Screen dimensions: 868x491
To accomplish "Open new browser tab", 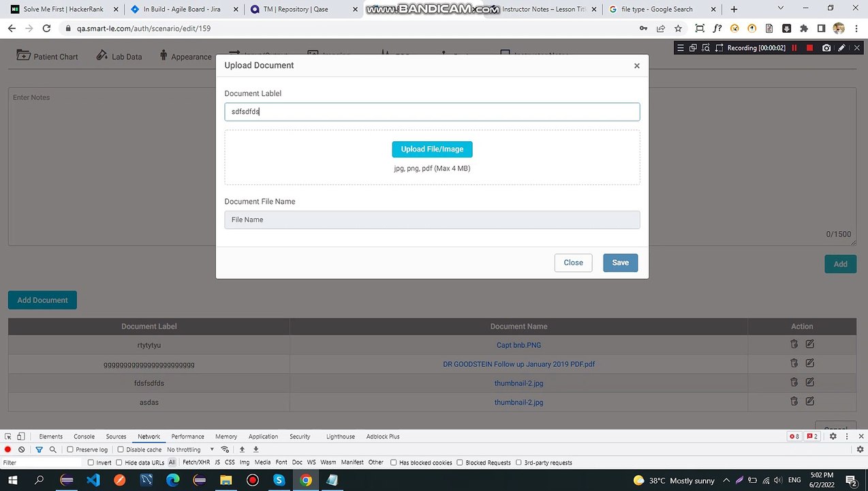I will coord(734,9).
